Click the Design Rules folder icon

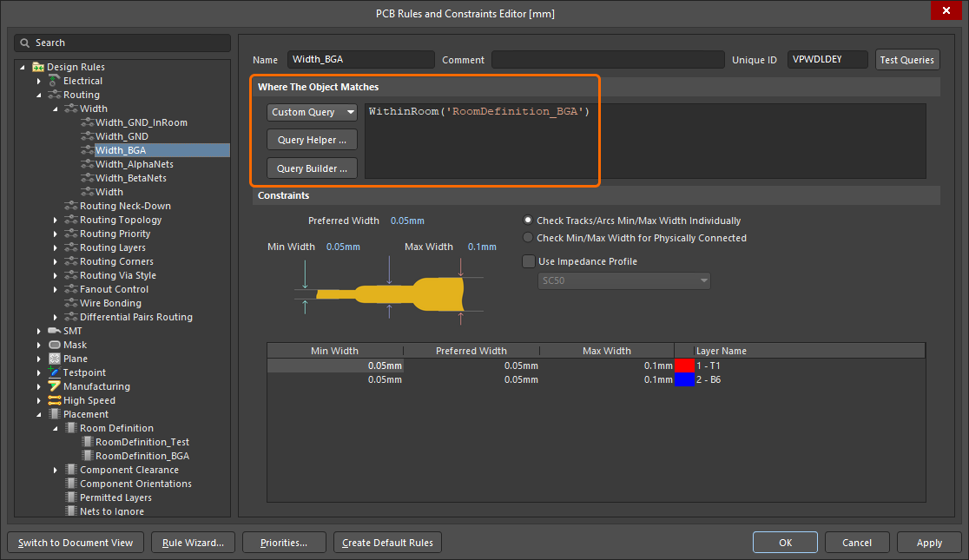tap(38, 67)
